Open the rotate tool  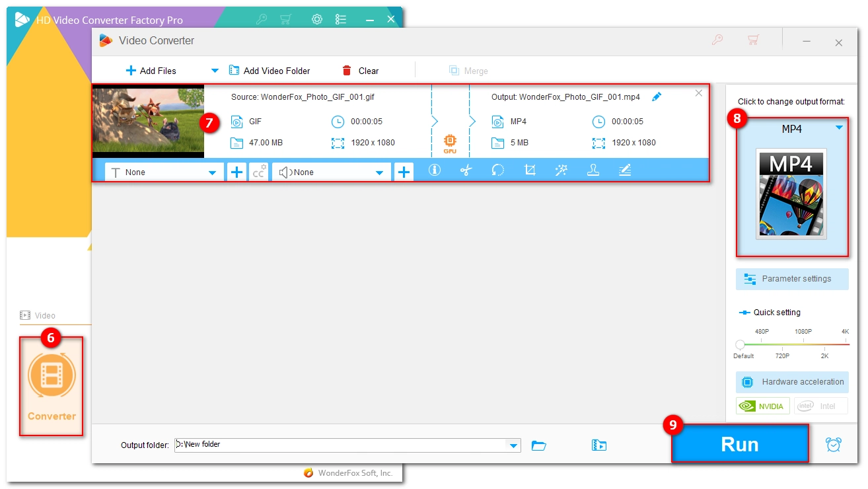(x=498, y=170)
